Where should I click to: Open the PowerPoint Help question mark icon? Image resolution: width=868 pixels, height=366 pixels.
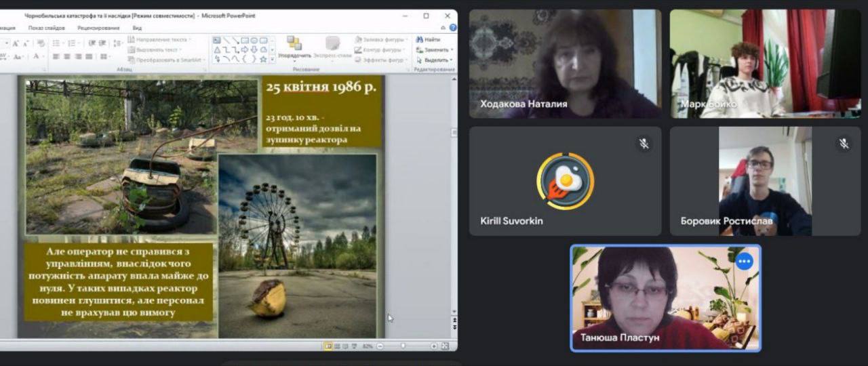pyautogui.click(x=452, y=28)
